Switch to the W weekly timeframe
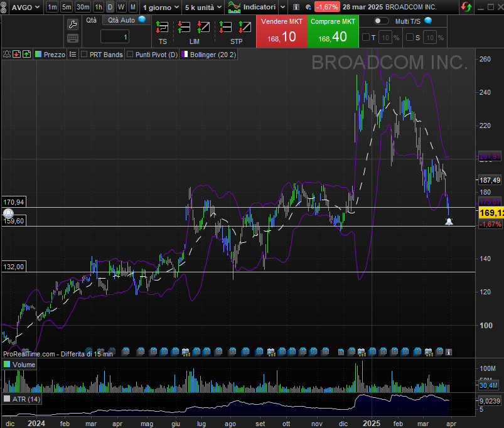The image size is (504, 428). click(121, 7)
